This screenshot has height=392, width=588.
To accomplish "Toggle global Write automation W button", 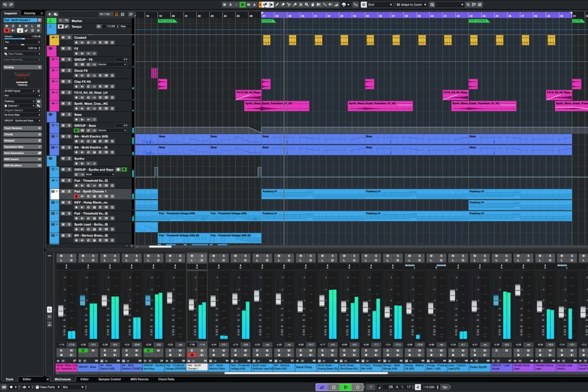I will [x=248, y=4].
